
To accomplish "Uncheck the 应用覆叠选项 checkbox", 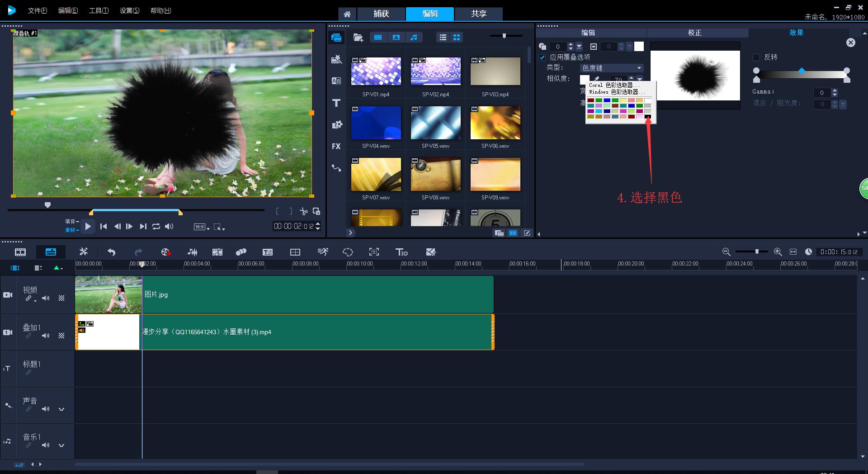I will tap(542, 57).
